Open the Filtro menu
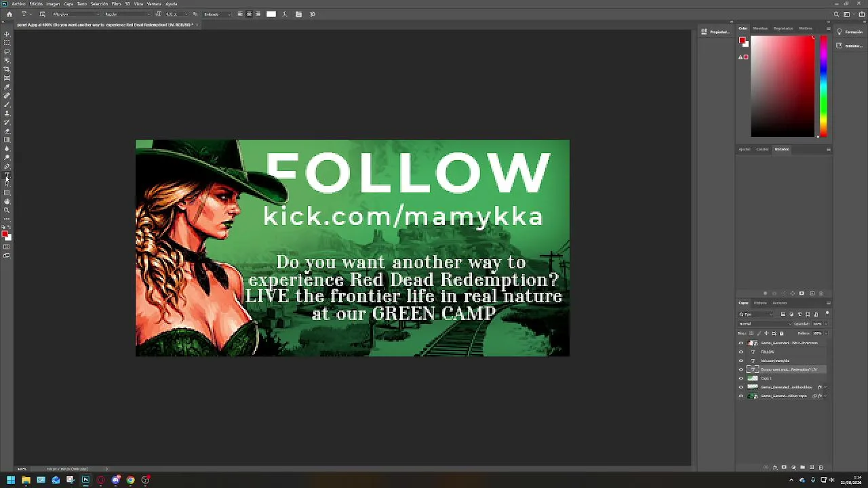The width and height of the screenshot is (868, 488). (116, 4)
